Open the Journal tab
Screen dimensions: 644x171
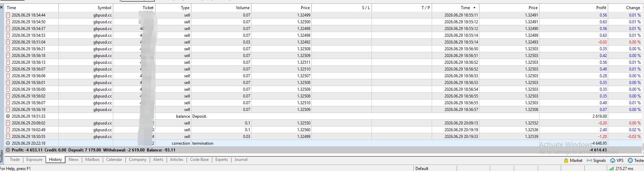(x=241, y=160)
